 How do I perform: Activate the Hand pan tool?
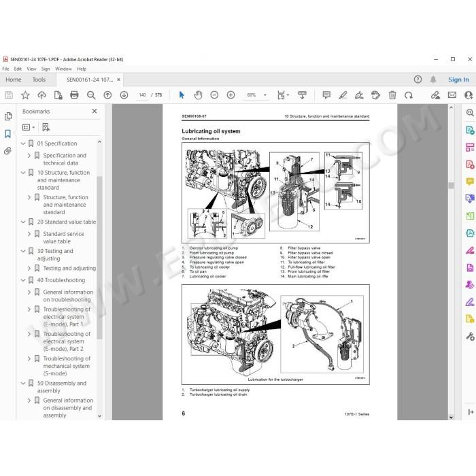(x=198, y=95)
